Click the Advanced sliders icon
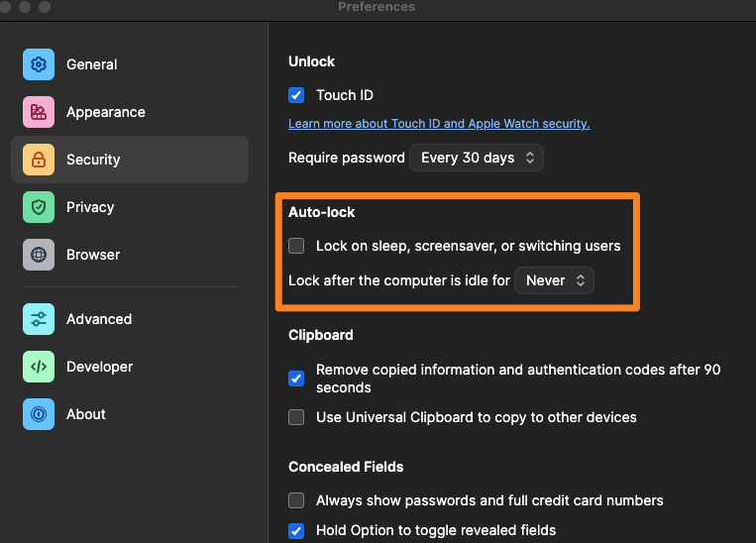The width and height of the screenshot is (756, 543). 39,319
